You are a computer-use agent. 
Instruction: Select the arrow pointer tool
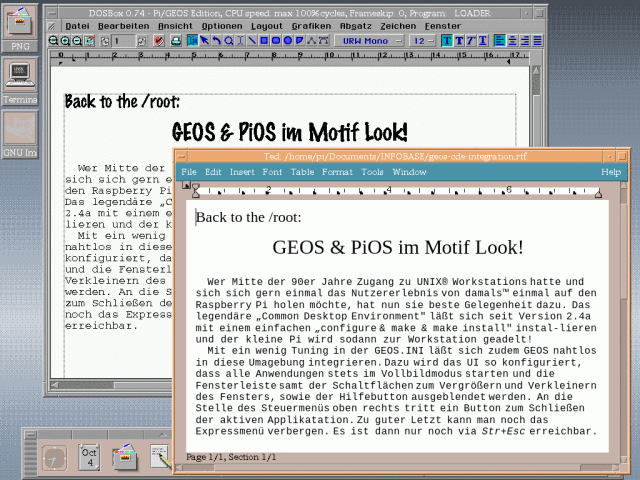tap(204, 41)
